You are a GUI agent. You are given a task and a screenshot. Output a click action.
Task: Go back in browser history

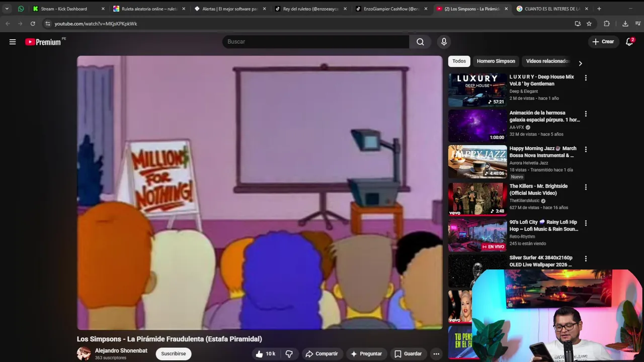tap(8, 24)
